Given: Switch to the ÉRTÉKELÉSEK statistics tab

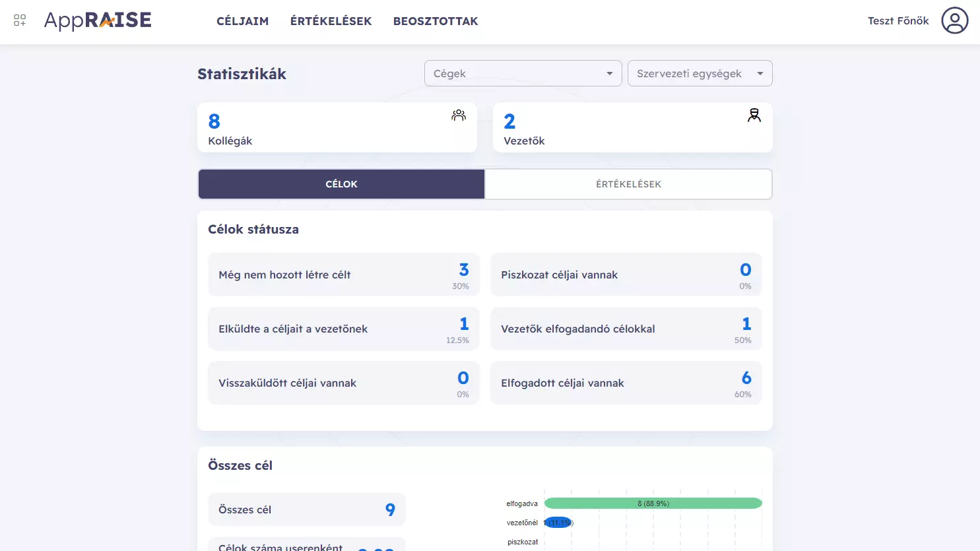Looking at the screenshot, I should [x=628, y=184].
